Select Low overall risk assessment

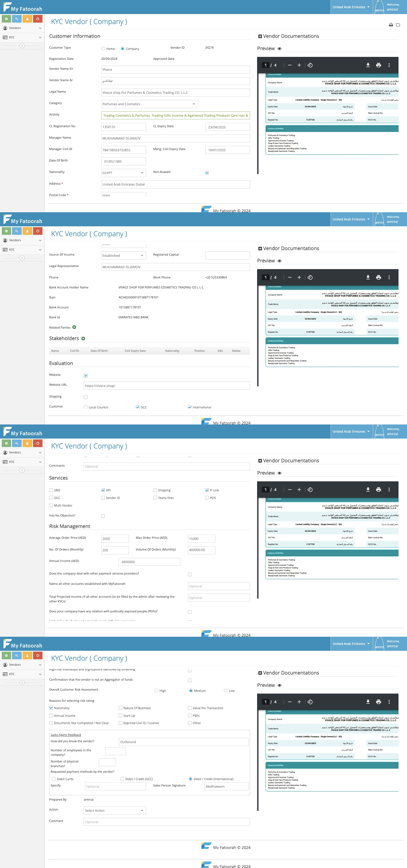(x=225, y=690)
